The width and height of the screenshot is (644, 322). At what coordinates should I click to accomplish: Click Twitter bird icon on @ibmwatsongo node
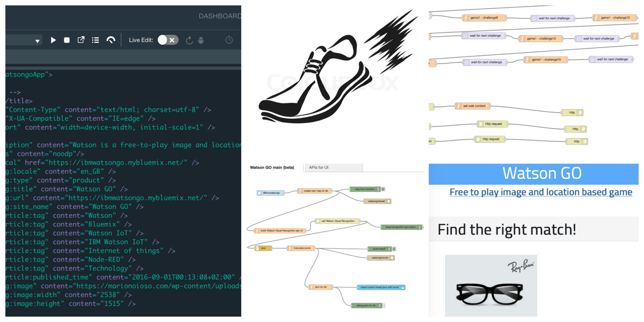point(259,193)
